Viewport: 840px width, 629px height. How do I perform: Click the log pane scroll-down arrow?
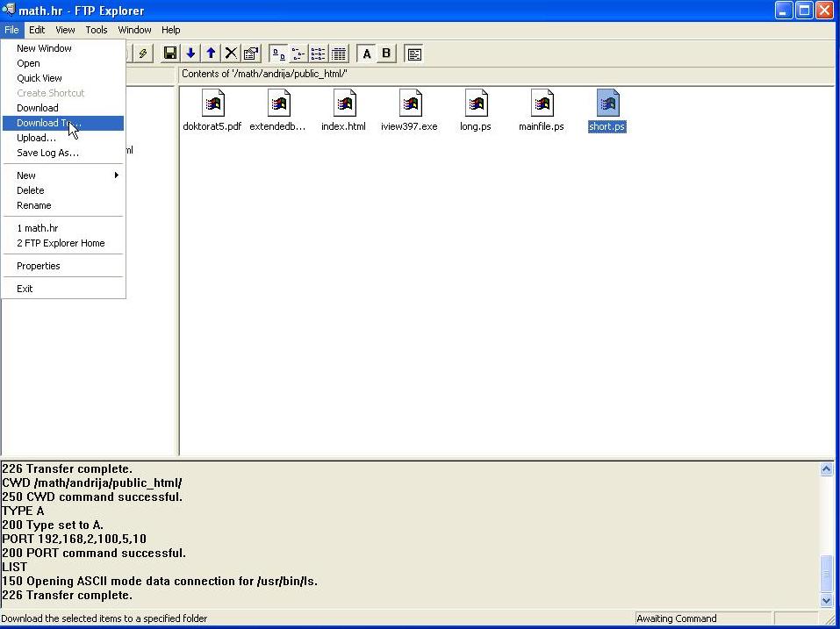point(826,601)
